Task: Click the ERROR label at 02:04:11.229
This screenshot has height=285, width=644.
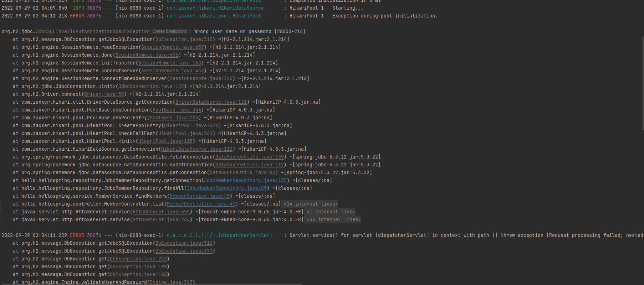Action: point(77,235)
